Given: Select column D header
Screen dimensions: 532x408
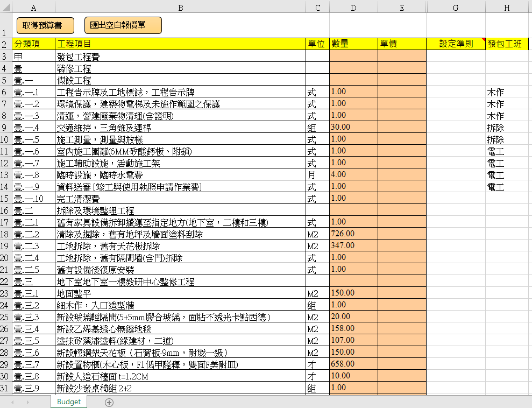Looking at the screenshot, I should pos(353,8).
